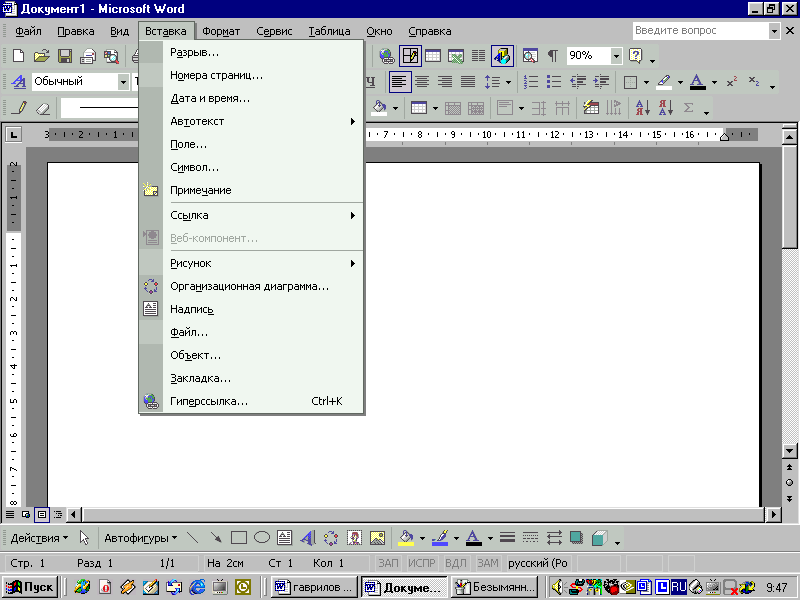Open the Columns layout icon
This screenshot has height=600, width=800.
478,56
